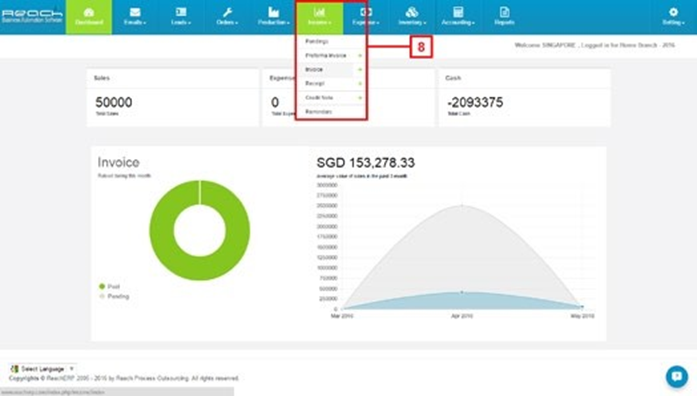The image size is (697, 396).
Task: Expand the Proforma Invoice submenu arrow
Action: (360, 56)
